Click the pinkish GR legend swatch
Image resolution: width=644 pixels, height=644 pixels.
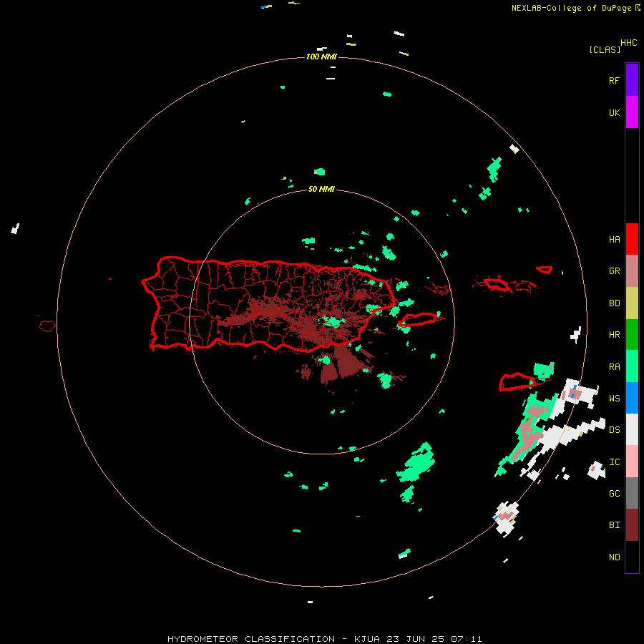632,271
